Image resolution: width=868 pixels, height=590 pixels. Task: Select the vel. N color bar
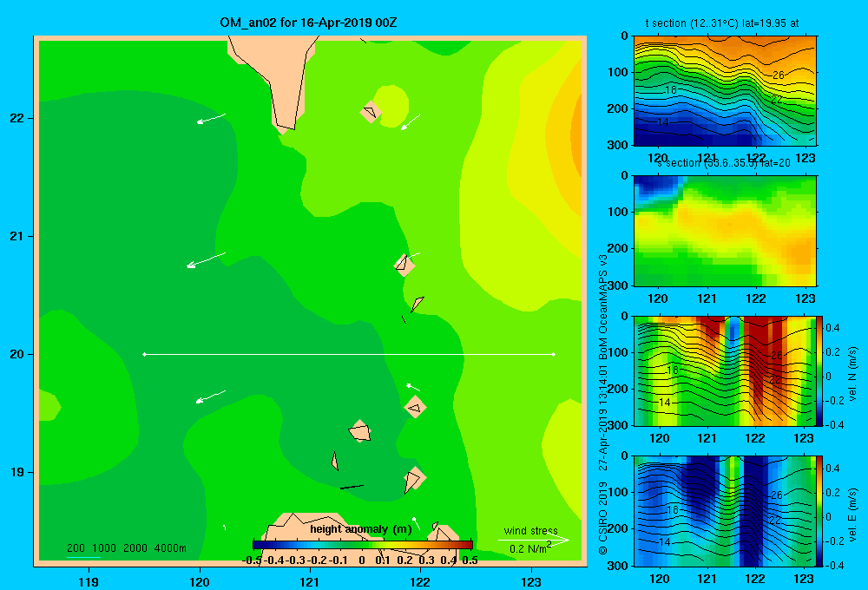[x=820, y=370]
